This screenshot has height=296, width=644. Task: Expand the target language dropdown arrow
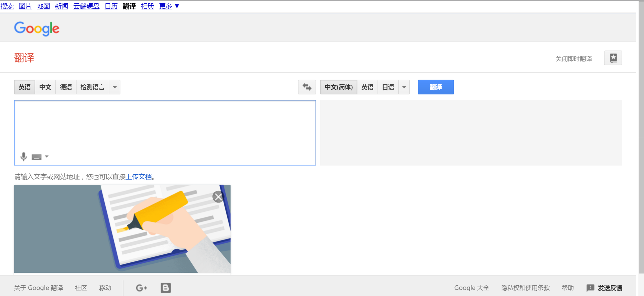tap(404, 87)
